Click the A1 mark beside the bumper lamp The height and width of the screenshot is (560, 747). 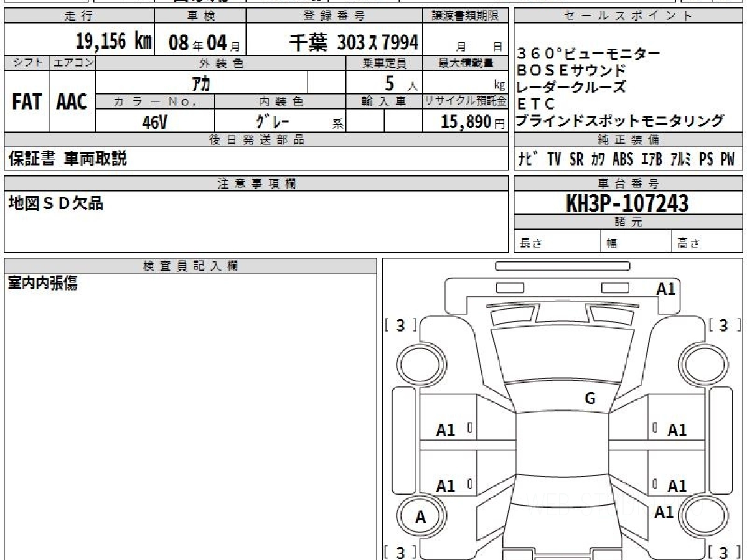point(666,289)
